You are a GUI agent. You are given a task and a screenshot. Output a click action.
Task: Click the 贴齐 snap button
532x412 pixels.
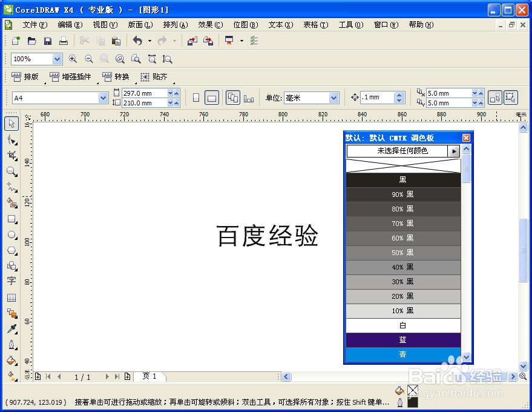tap(154, 77)
